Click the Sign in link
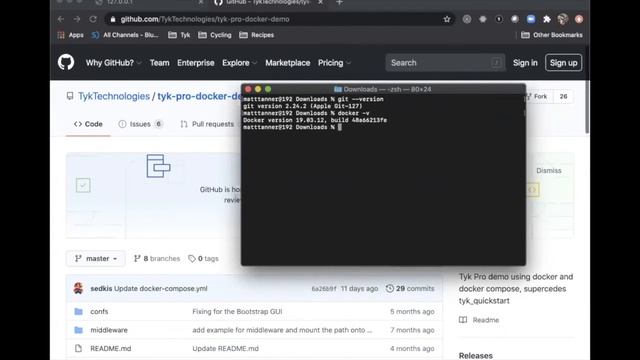Screen dimensions: 640x360 point(525,63)
